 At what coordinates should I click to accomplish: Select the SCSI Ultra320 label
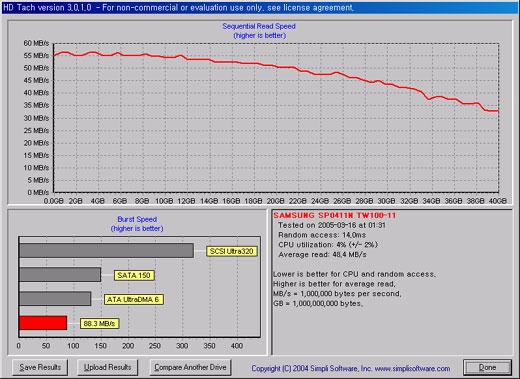coord(232,251)
